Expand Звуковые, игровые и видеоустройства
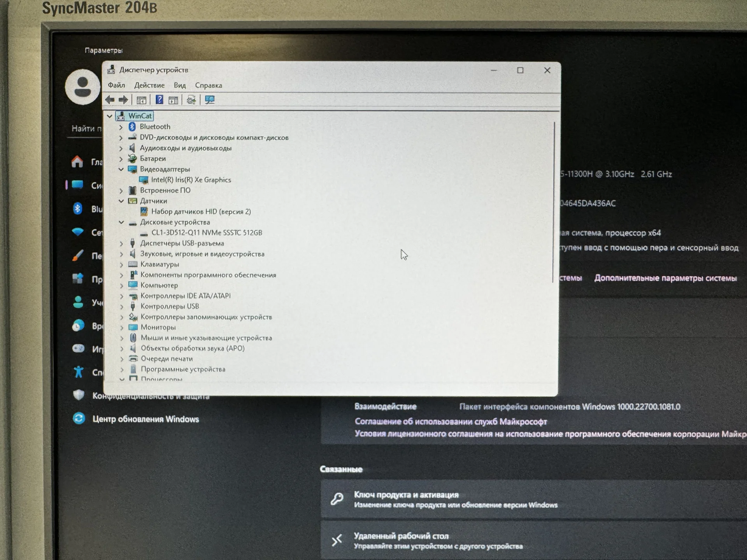747x560 pixels. click(121, 254)
